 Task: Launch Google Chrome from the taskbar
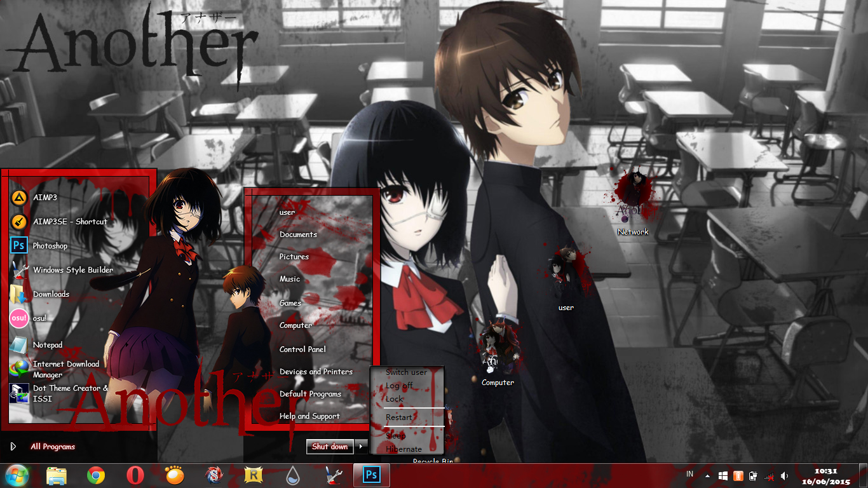[x=96, y=475]
